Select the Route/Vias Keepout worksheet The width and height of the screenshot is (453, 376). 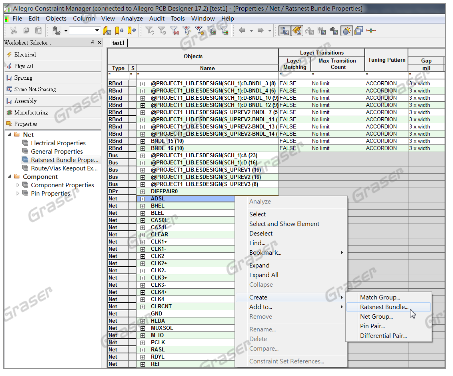tap(63, 168)
